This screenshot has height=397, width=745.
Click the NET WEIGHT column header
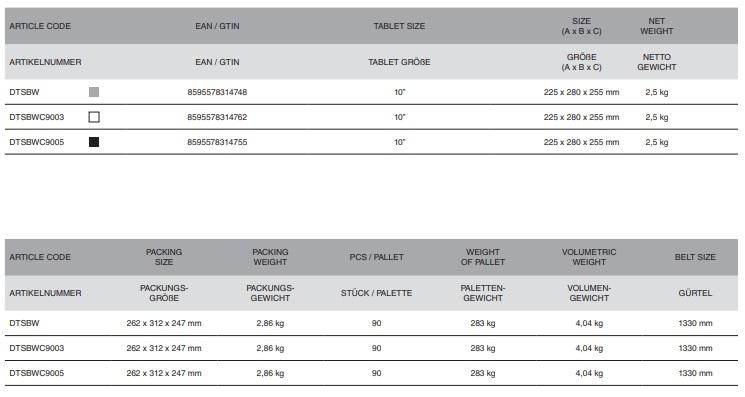point(657,26)
